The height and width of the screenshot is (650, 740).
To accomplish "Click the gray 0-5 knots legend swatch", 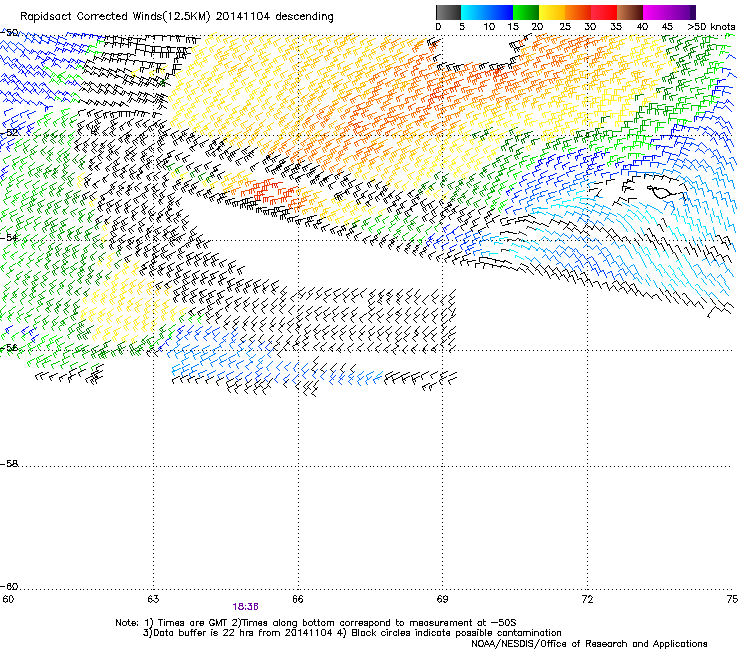I will point(448,12).
